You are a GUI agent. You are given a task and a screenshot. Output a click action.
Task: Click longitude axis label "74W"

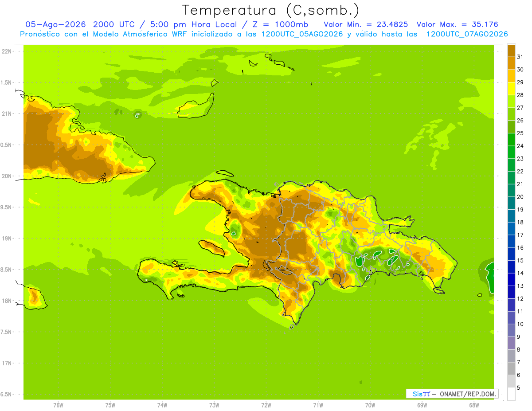[x=162, y=405]
